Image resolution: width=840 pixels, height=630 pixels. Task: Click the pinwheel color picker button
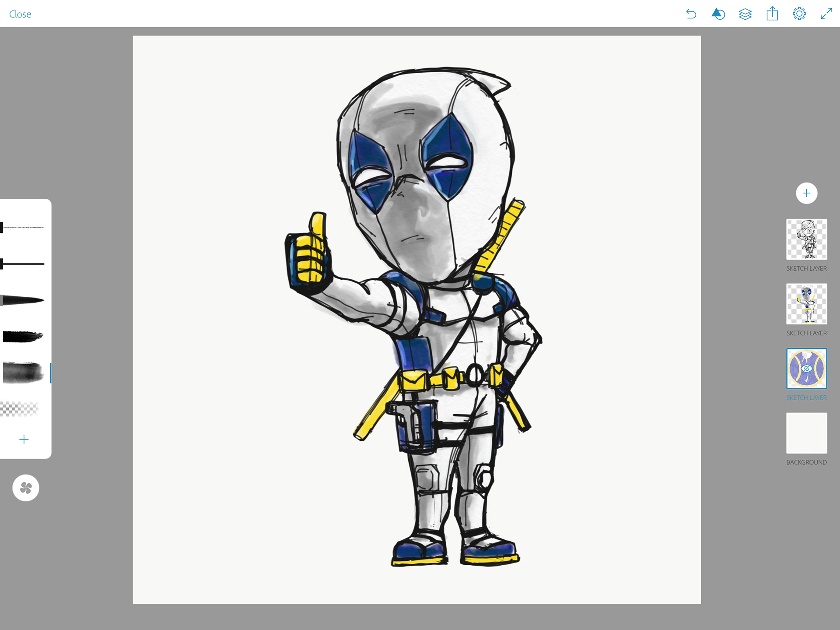(x=26, y=488)
